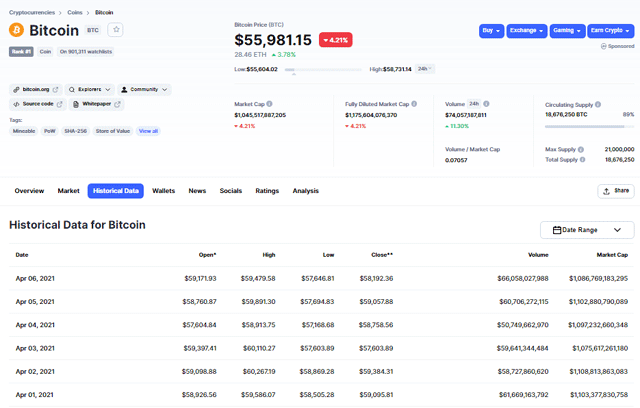The width and height of the screenshot is (640, 408).
Task: Click the info icon next to Volume 24h
Action: coord(486,104)
